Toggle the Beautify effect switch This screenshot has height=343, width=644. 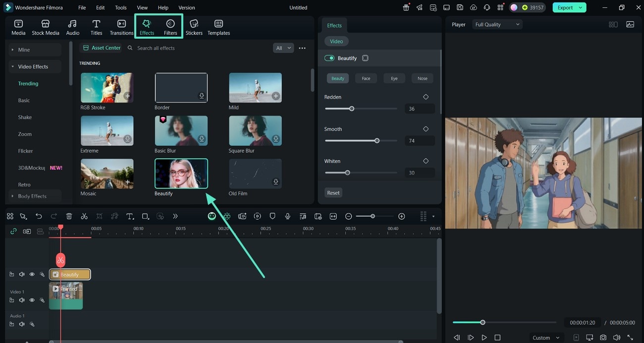pyautogui.click(x=329, y=58)
